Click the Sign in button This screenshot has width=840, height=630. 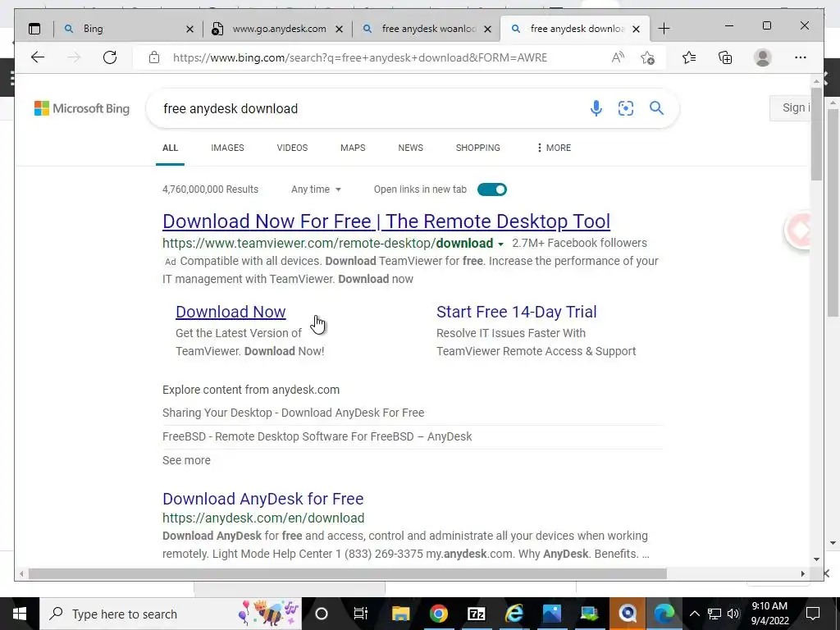click(x=791, y=108)
